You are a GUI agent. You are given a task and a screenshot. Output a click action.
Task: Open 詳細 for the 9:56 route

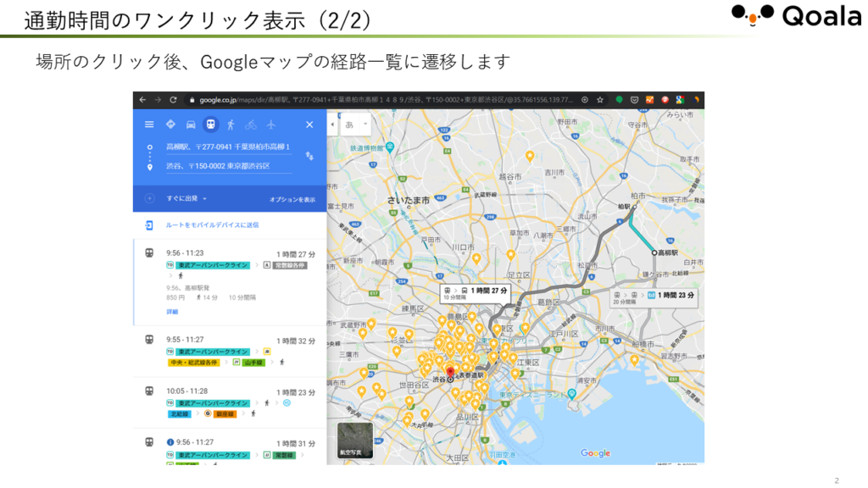click(x=172, y=312)
